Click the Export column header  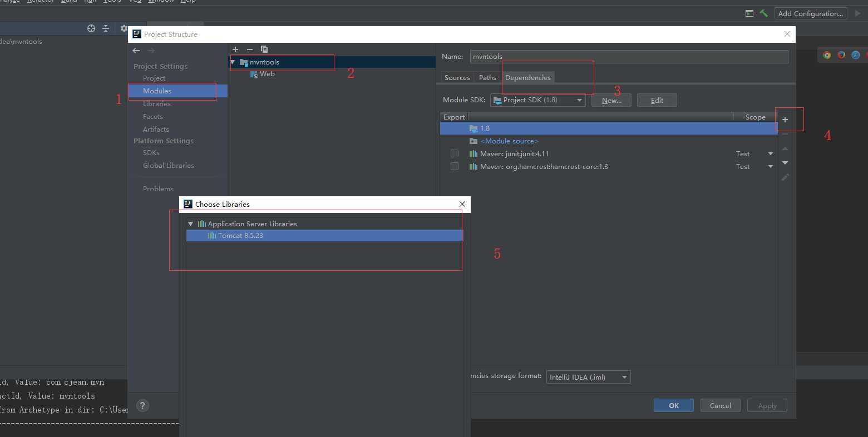[454, 117]
